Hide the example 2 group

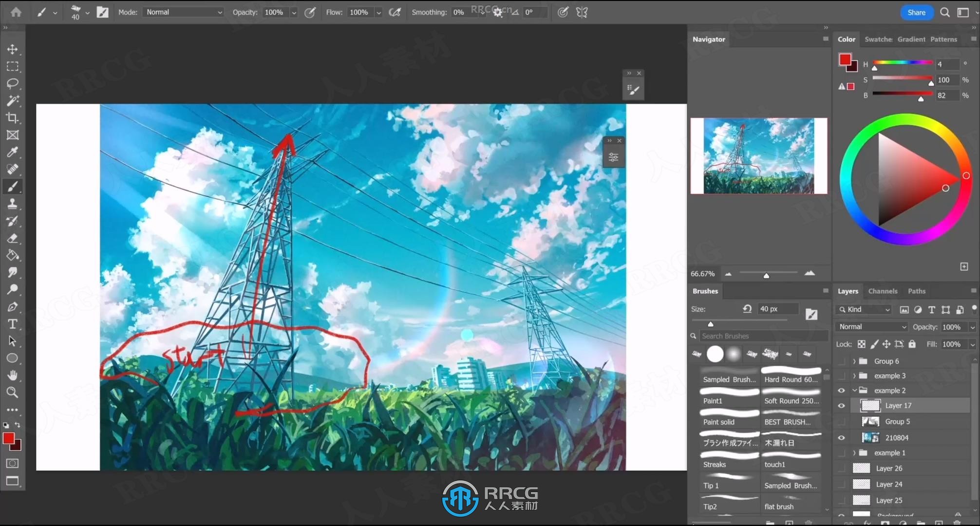[x=841, y=391]
